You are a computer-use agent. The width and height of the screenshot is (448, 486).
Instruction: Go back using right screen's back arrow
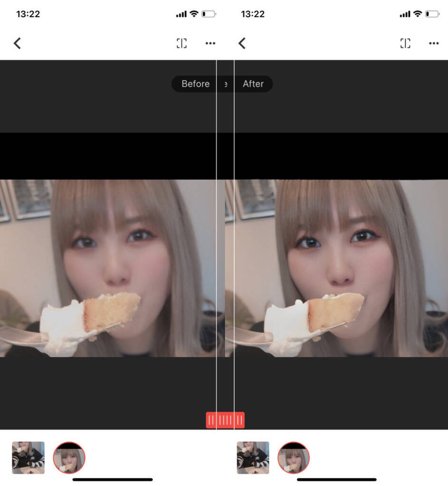point(242,43)
